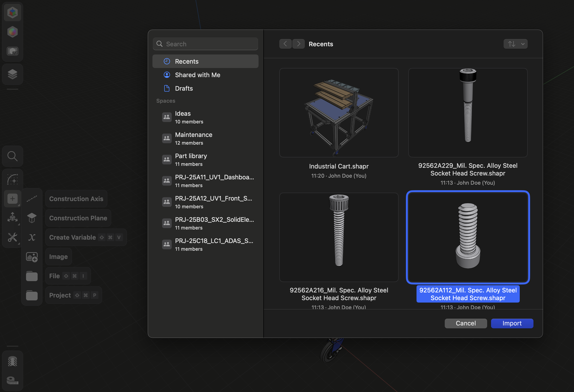Select the spline sketch tool
This screenshot has width=574, height=392.
(12, 179)
